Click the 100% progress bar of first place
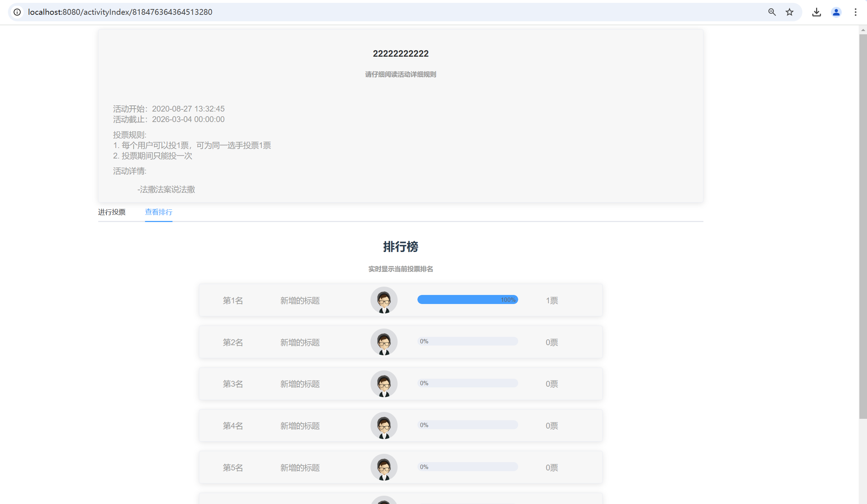 (467, 300)
